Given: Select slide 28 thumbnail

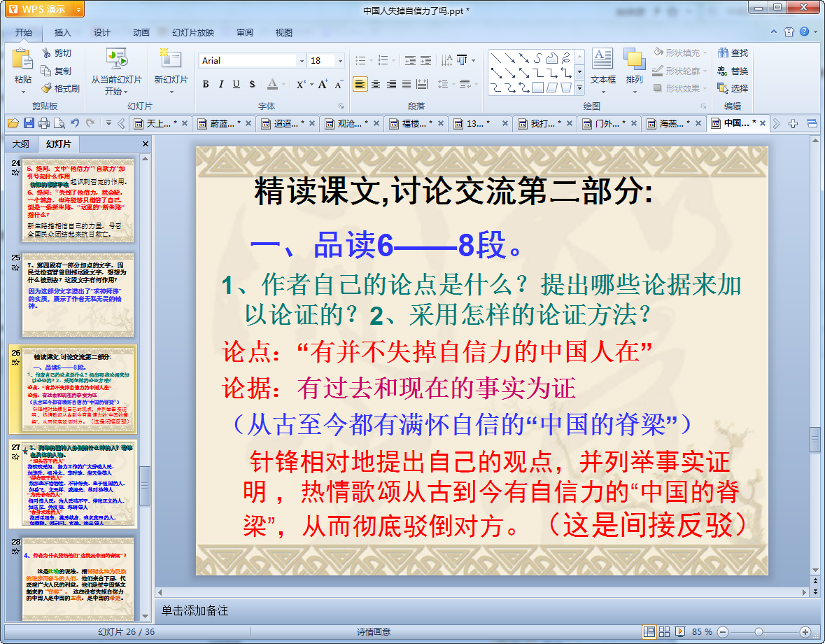Looking at the screenshot, I should [78, 579].
